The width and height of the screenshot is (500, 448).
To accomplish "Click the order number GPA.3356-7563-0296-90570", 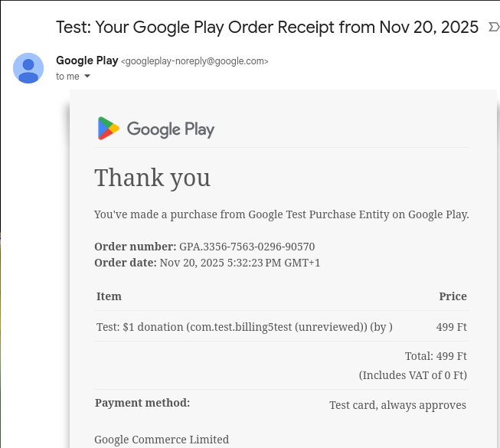I will (x=247, y=247).
